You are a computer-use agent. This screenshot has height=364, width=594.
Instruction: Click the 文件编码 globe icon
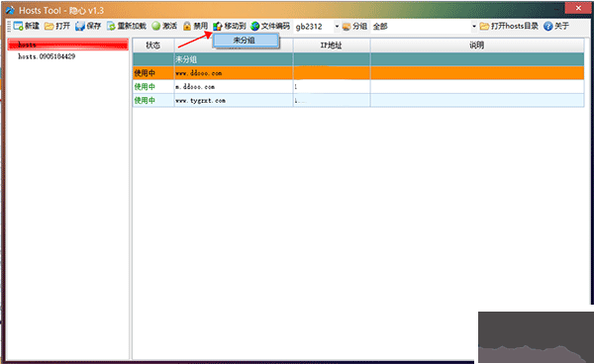click(255, 26)
